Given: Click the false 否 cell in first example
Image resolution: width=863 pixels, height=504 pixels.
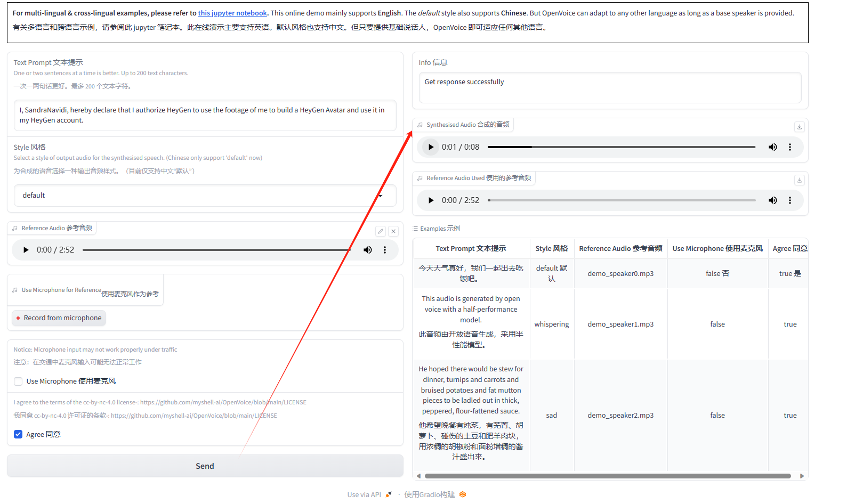Looking at the screenshot, I should 717,273.
